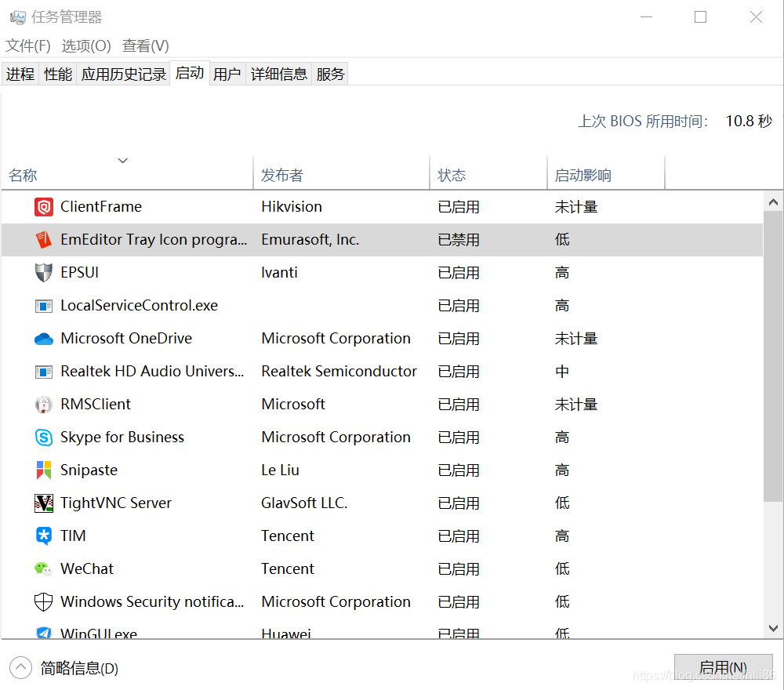This screenshot has width=784, height=690.
Task: Click the TIM star icon
Action: tap(43, 536)
